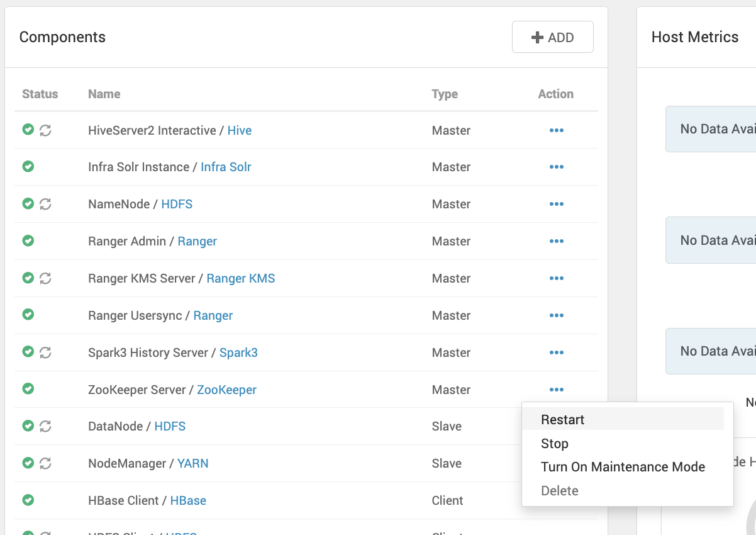Open action menu for Ranger KMS Server
756x535 pixels.
click(x=557, y=278)
